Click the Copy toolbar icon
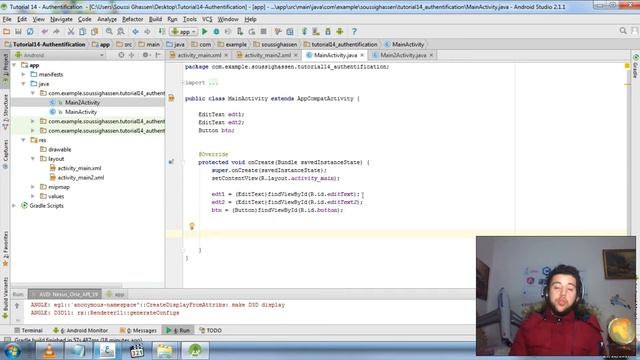 tap(82, 31)
